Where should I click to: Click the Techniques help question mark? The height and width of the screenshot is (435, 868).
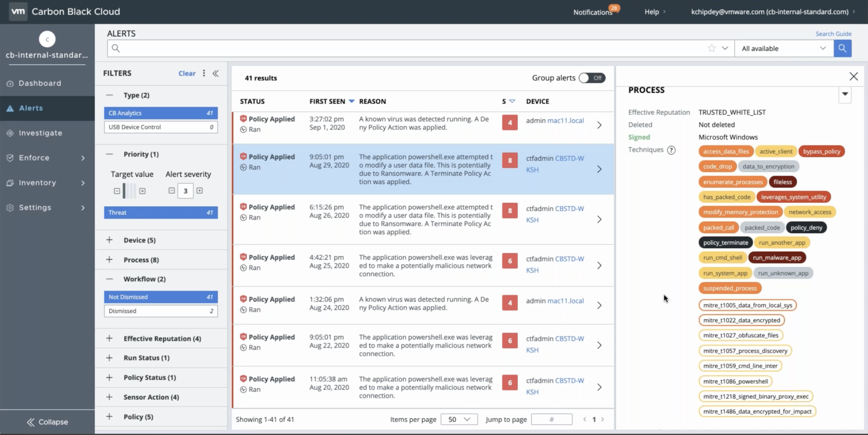[x=671, y=150]
